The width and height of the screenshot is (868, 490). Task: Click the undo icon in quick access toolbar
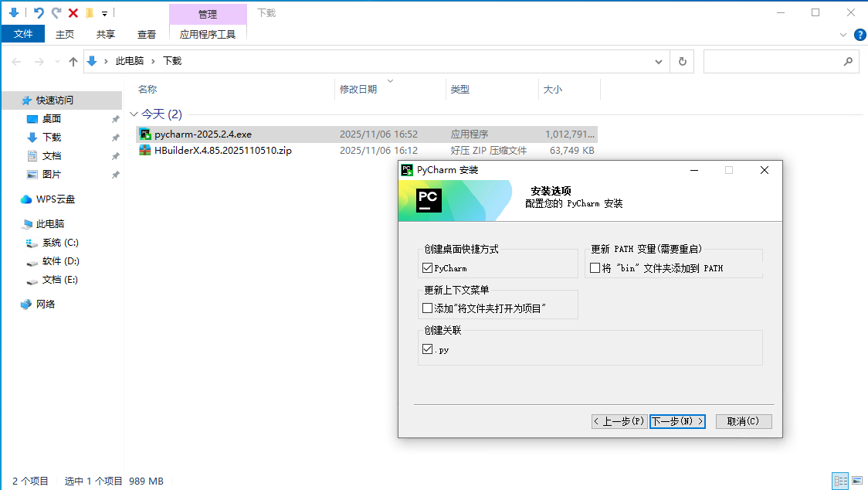(x=39, y=13)
